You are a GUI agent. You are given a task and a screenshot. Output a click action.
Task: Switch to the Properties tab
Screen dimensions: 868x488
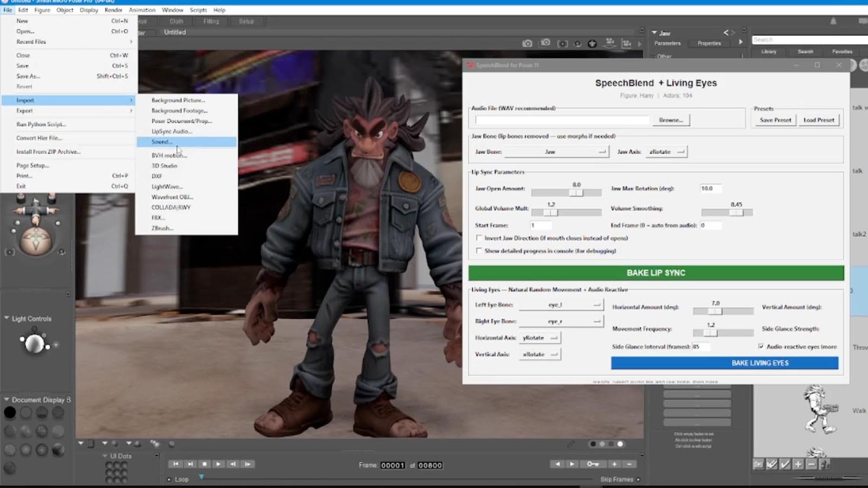click(x=709, y=43)
